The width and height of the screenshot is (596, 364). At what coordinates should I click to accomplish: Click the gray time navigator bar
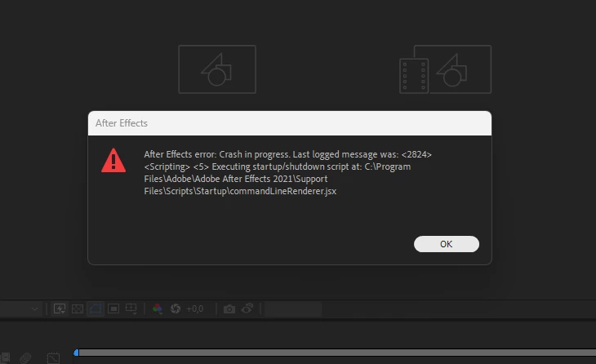337,353
